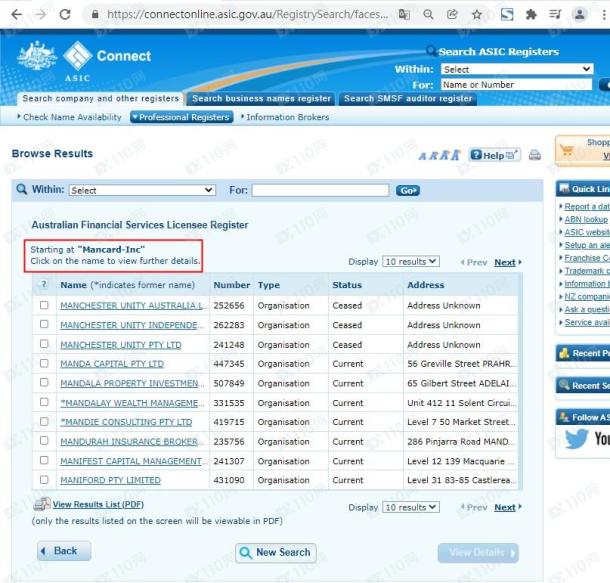Click the Twitter bird icon

[x=577, y=440]
